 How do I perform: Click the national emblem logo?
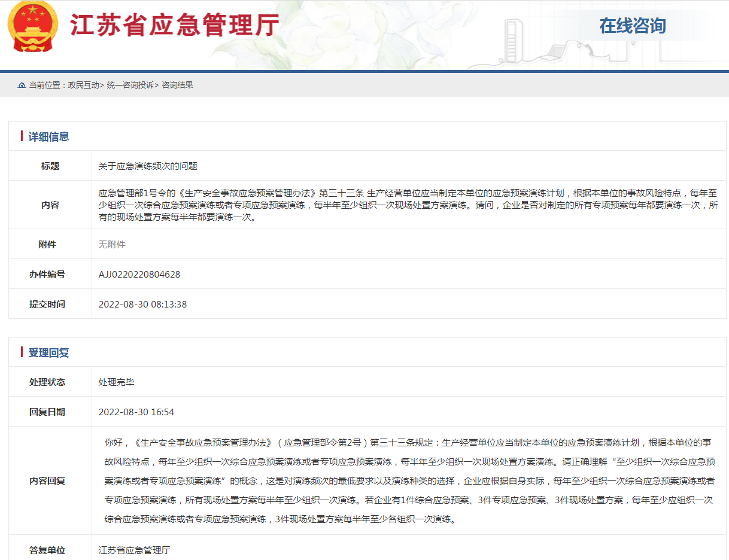coord(34,27)
